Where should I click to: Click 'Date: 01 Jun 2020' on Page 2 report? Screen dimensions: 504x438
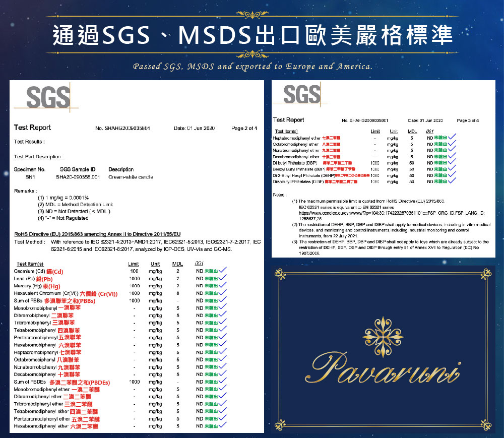tap(194, 128)
